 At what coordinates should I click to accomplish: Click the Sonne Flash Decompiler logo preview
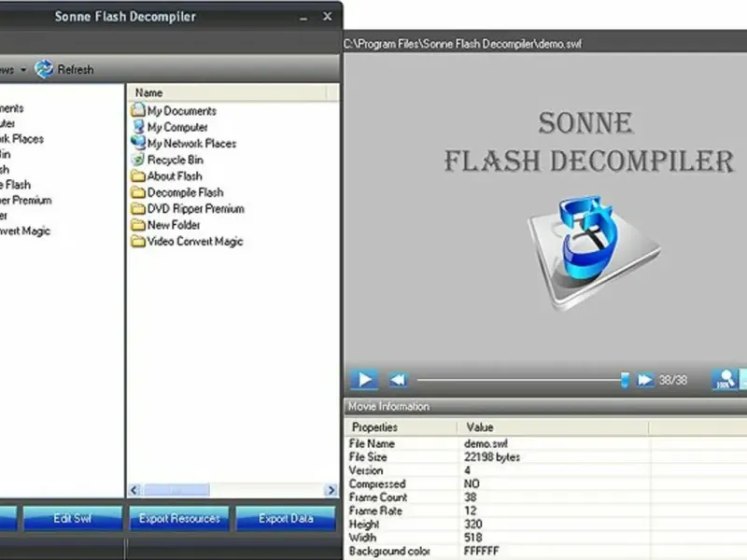[x=594, y=252]
